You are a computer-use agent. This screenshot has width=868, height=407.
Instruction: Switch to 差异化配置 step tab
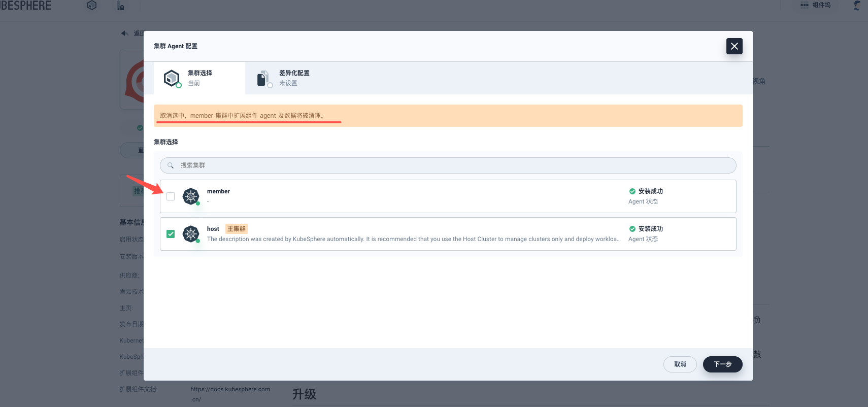(294, 78)
